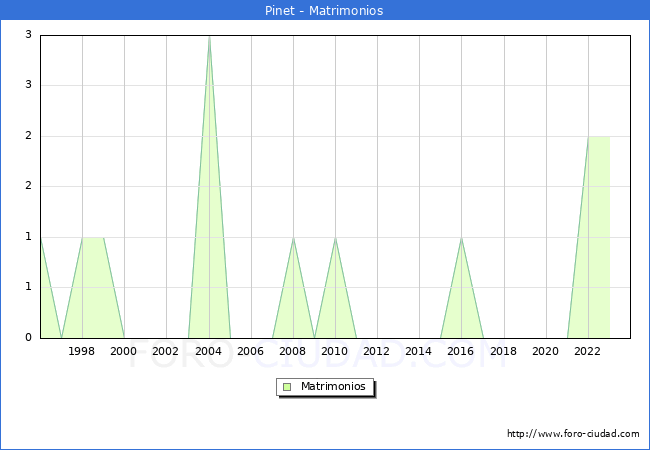650x450 pixels.
Task: Click the 2012 x-axis label
Action: click(x=377, y=351)
